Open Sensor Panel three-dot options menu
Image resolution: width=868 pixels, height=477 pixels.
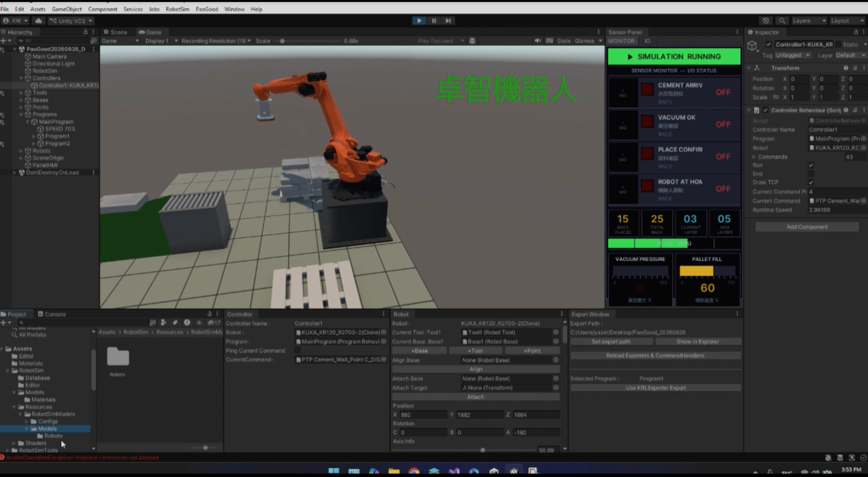pos(737,32)
